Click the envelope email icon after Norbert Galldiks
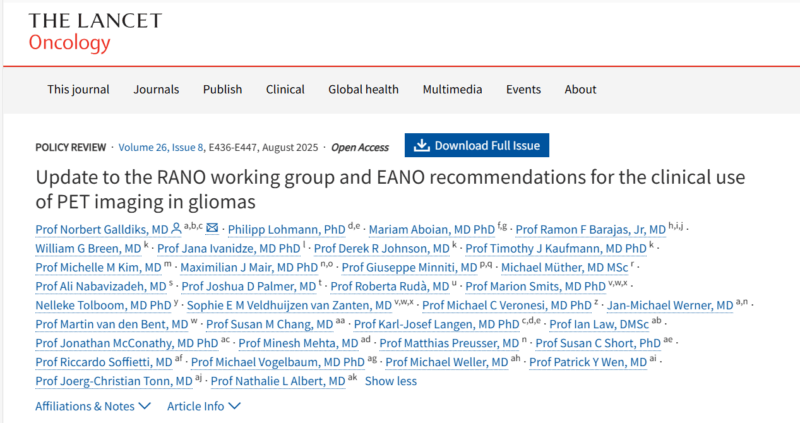This screenshot has height=423, width=800. [x=212, y=228]
